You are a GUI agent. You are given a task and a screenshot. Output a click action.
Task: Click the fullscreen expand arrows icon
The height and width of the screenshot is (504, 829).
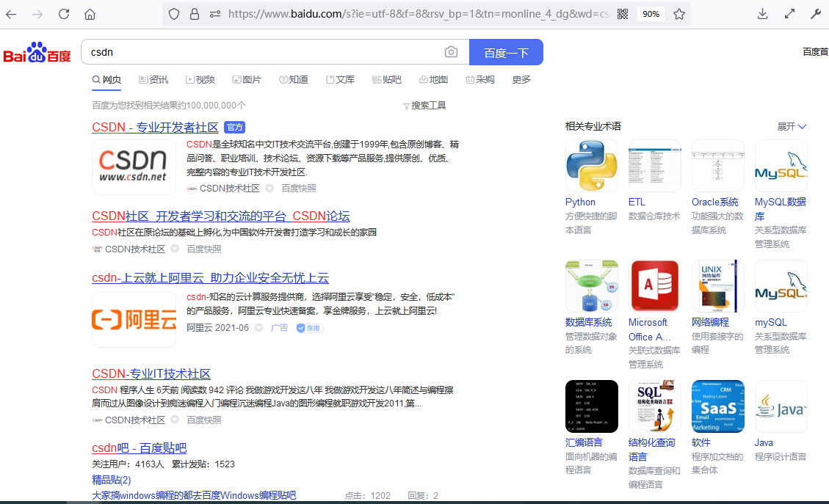(x=789, y=14)
